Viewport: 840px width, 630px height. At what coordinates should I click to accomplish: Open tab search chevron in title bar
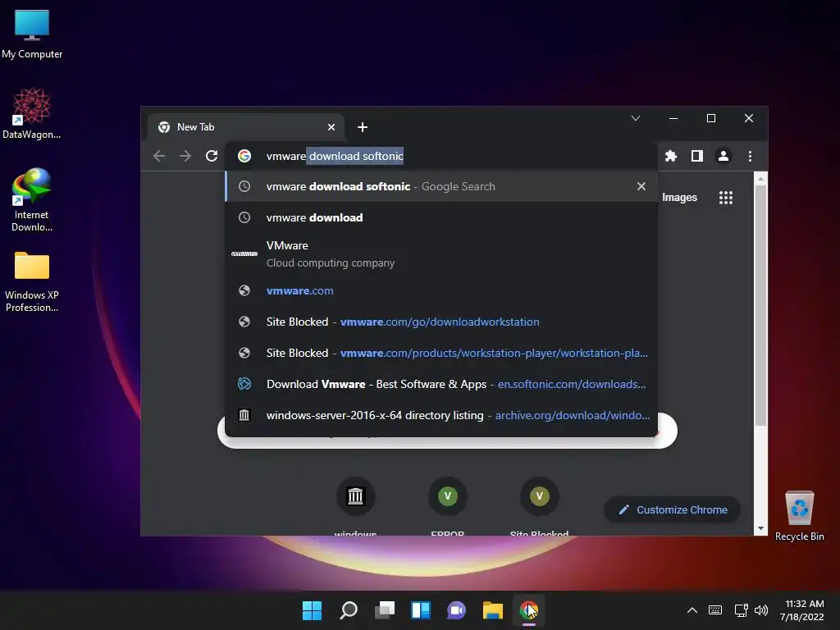(636, 118)
